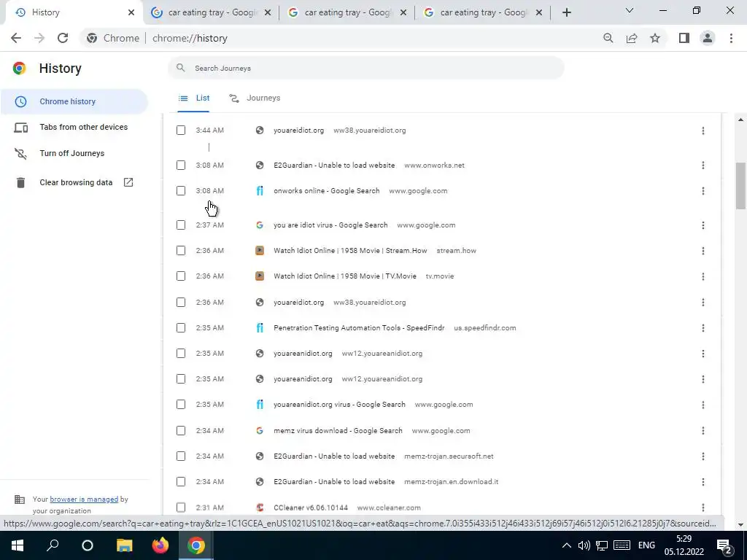The width and height of the screenshot is (747, 560).
Task: Open the profile avatar menu
Action: click(708, 38)
